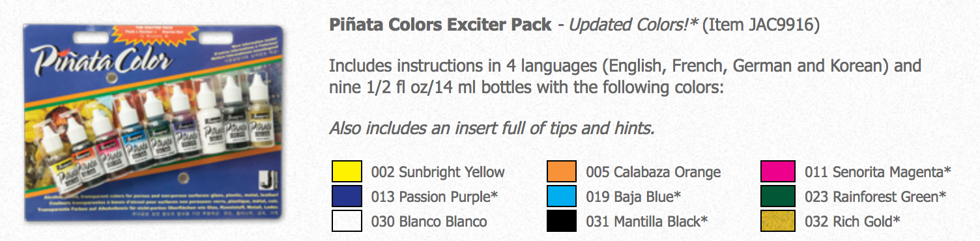Click the Blanco Blanco white swatch
The width and height of the screenshot is (980, 241).
tap(347, 221)
